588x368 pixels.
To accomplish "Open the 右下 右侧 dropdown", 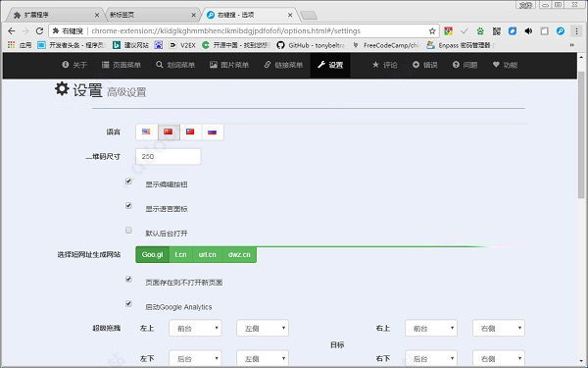I will click(499, 358).
